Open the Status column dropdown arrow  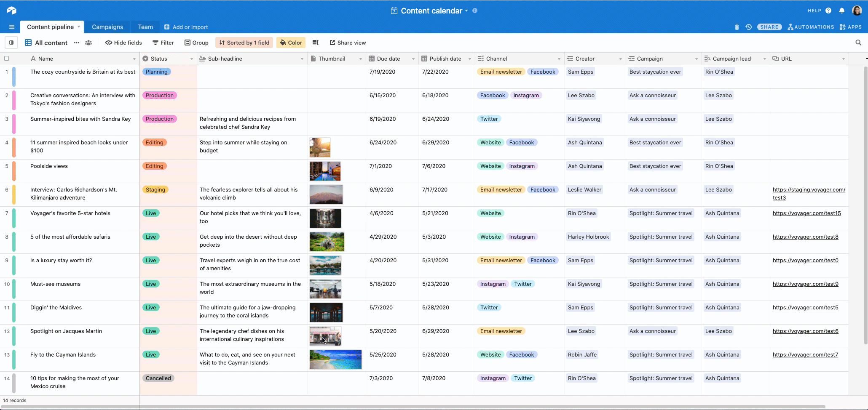[x=192, y=59]
